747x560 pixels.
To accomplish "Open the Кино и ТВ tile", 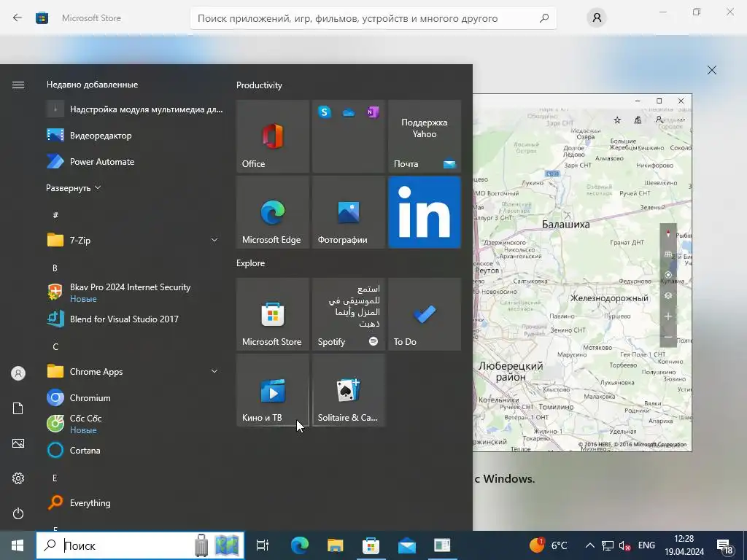I will 273,391.
